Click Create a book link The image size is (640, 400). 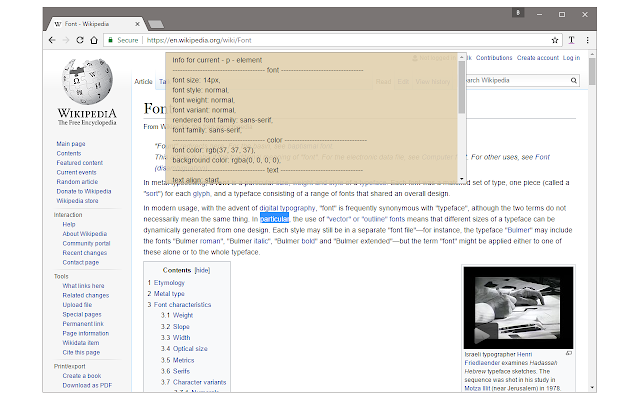[82, 376]
